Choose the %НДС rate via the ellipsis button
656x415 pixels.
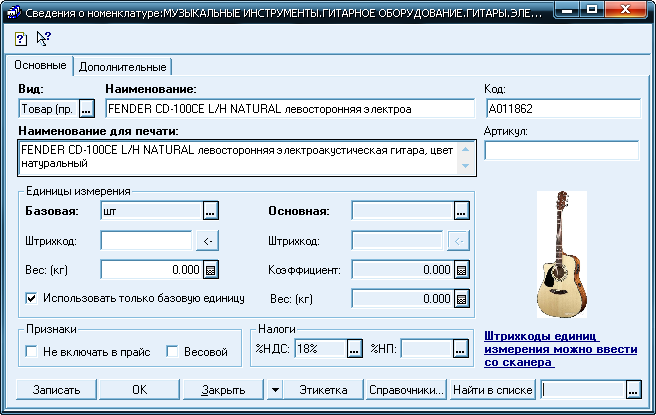[x=354, y=348]
